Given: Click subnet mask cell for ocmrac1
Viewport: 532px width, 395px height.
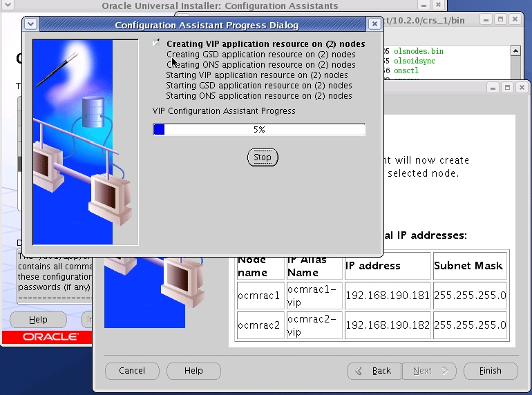Looking at the screenshot, I should [x=470, y=296].
